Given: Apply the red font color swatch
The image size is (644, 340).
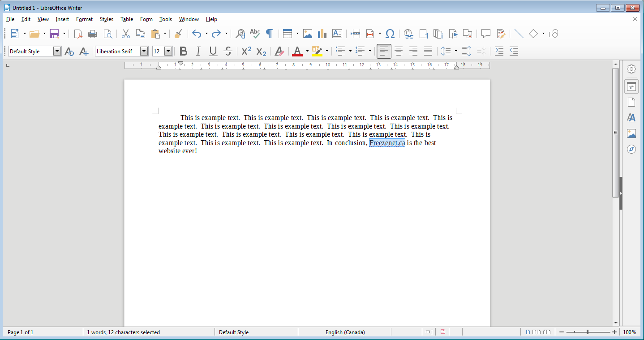Looking at the screenshot, I should click(x=297, y=52).
